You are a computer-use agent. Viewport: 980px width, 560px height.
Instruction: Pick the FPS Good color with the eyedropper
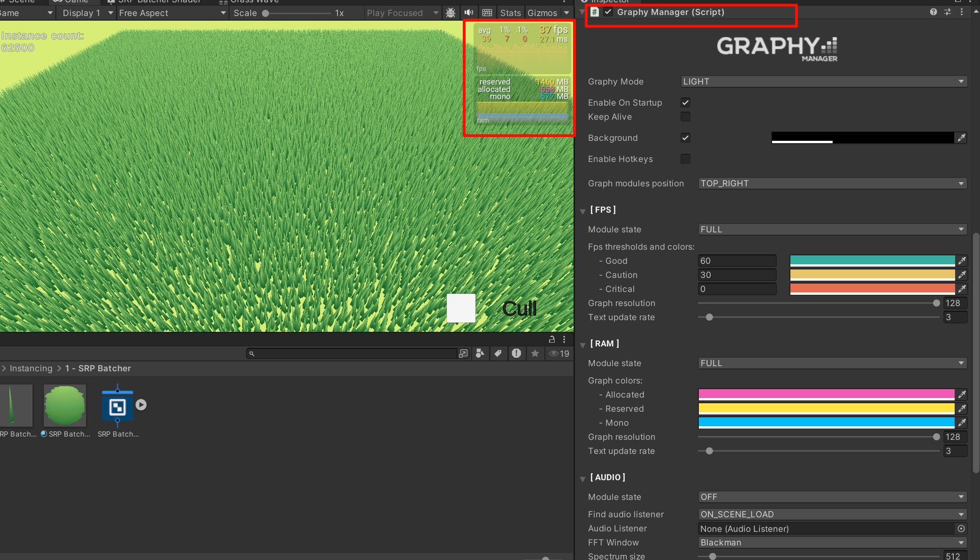962,261
